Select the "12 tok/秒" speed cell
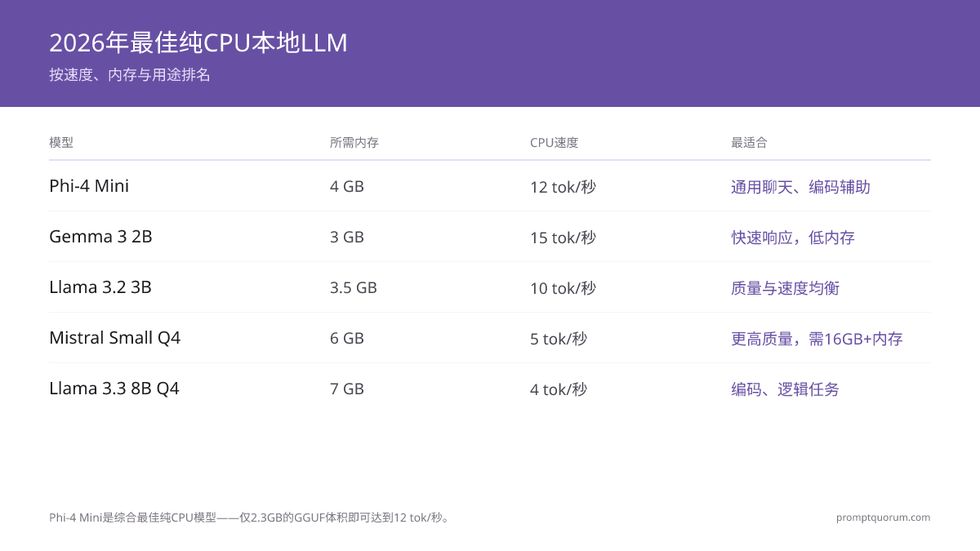 click(x=563, y=187)
